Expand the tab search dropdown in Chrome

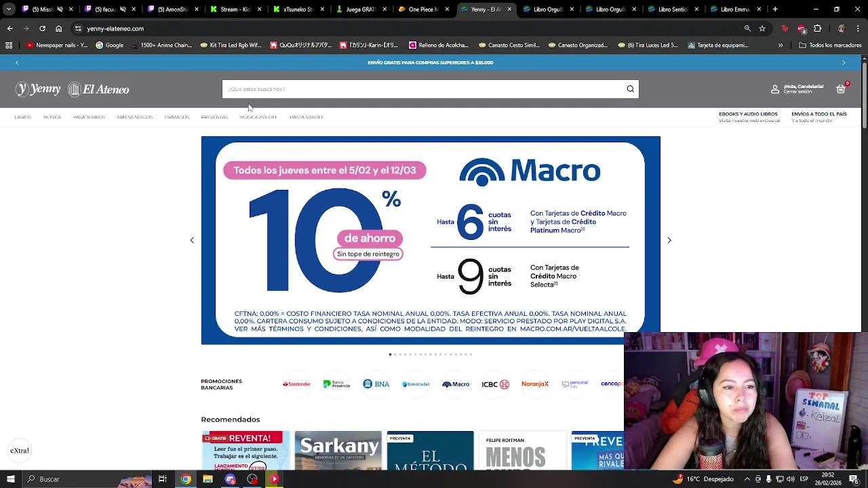coord(9,9)
